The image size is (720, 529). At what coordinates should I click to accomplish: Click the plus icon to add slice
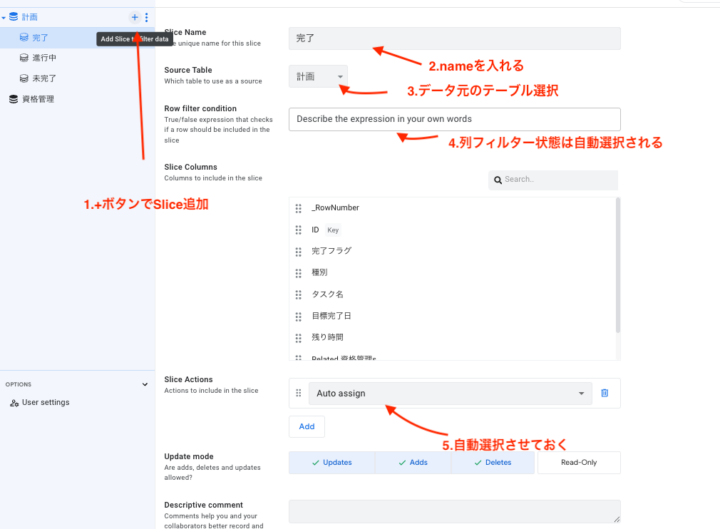[x=135, y=17]
